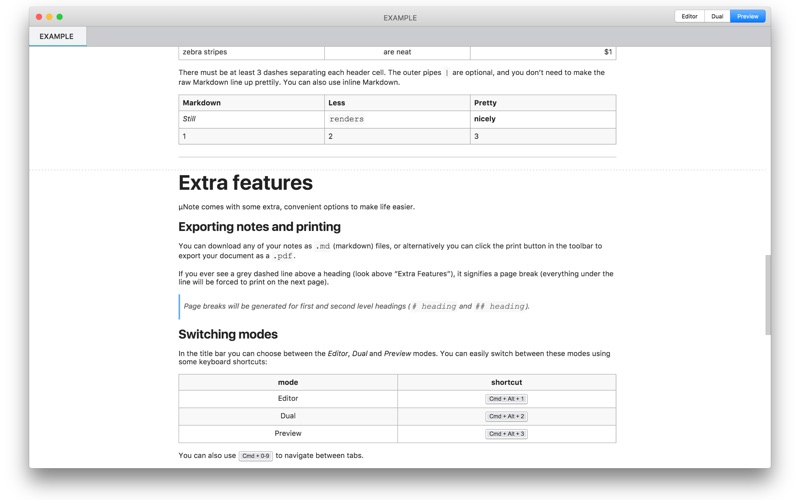Click the EXAMPLE window title

[x=400, y=17]
